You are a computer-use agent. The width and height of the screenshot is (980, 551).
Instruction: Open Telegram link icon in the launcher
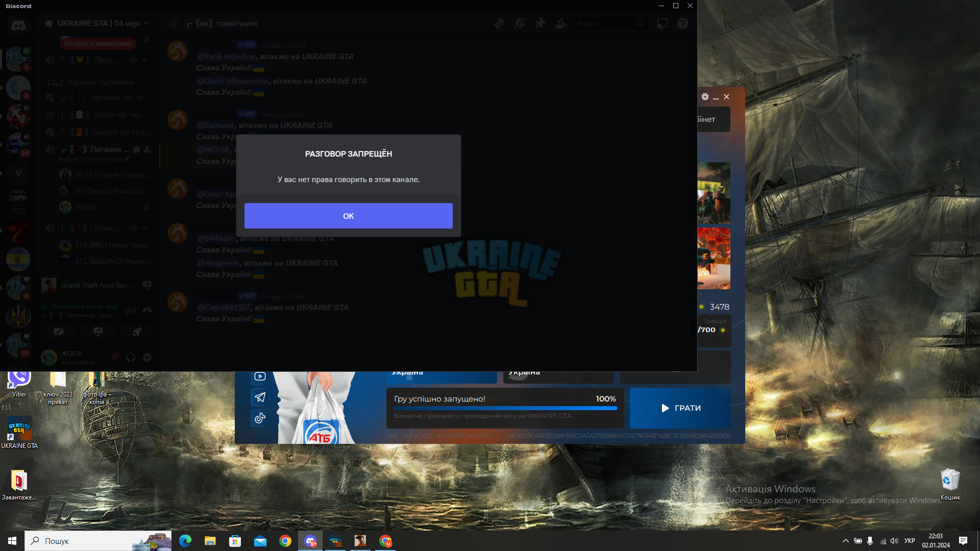click(260, 397)
